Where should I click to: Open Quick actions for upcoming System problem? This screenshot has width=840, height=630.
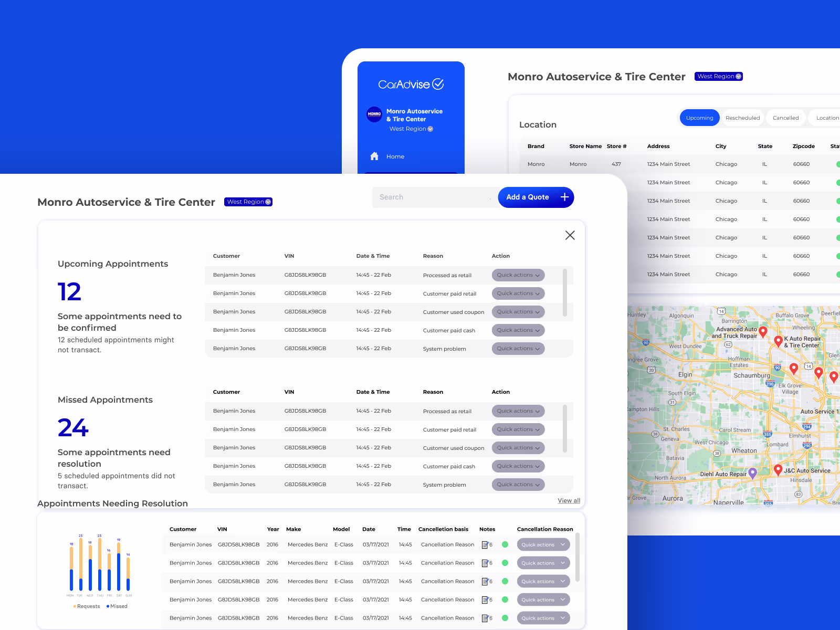518,349
